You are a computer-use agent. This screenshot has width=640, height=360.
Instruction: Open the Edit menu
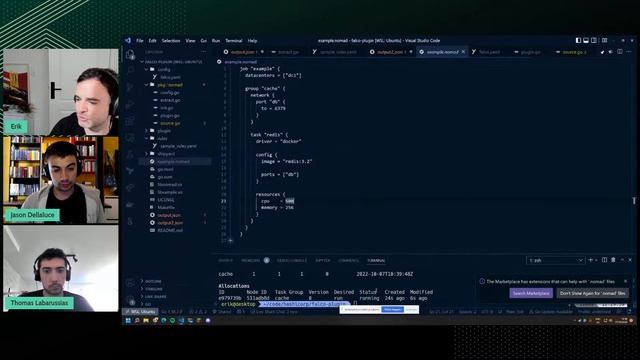pyautogui.click(x=153, y=41)
